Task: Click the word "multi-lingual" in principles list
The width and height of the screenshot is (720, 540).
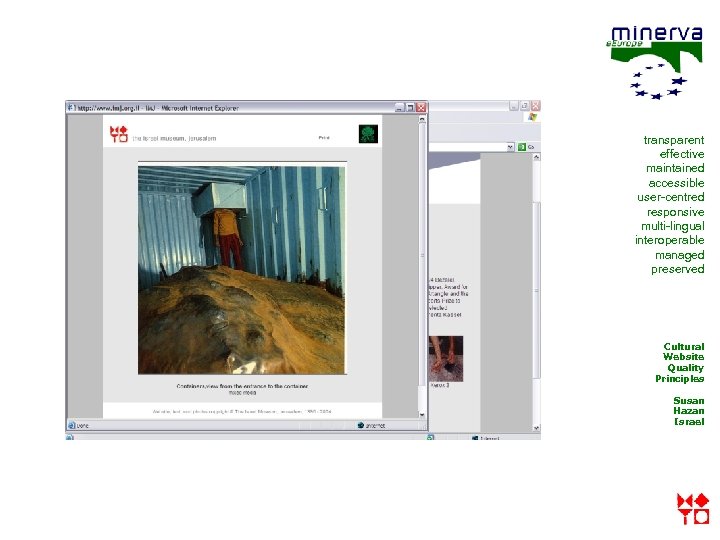Action: click(673, 226)
